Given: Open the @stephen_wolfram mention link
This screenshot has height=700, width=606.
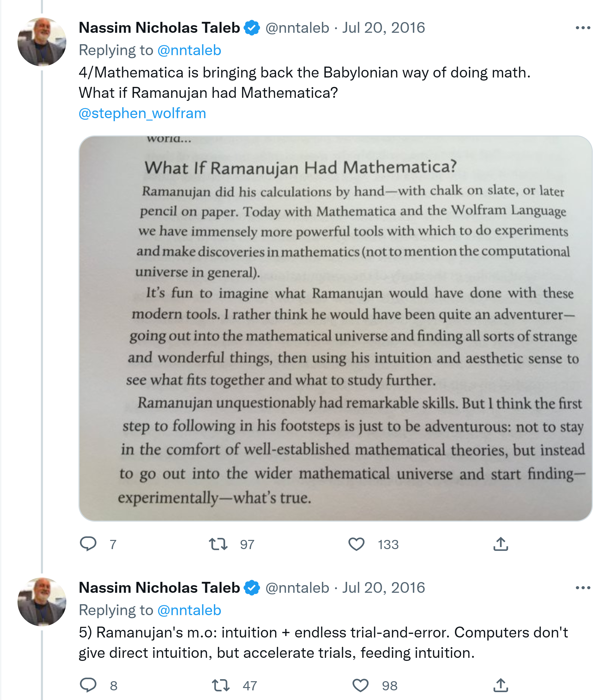Looking at the screenshot, I should (x=142, y=113).
